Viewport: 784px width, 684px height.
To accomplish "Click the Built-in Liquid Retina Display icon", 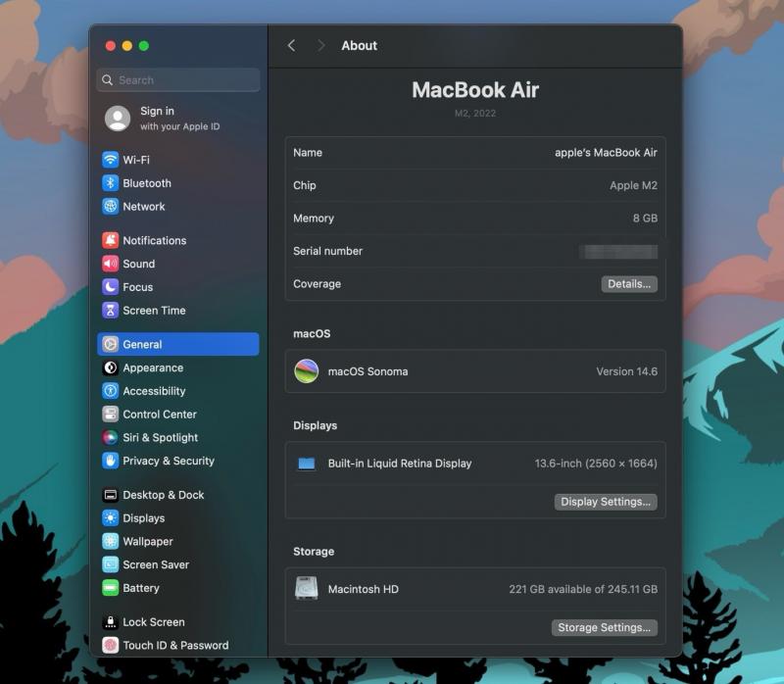I will (x=307, y=464).
